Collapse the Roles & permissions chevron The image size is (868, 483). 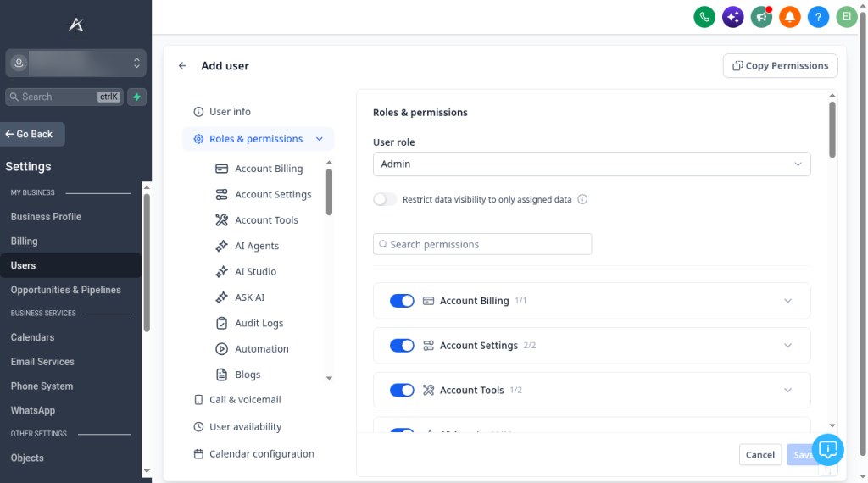[320, 139]
